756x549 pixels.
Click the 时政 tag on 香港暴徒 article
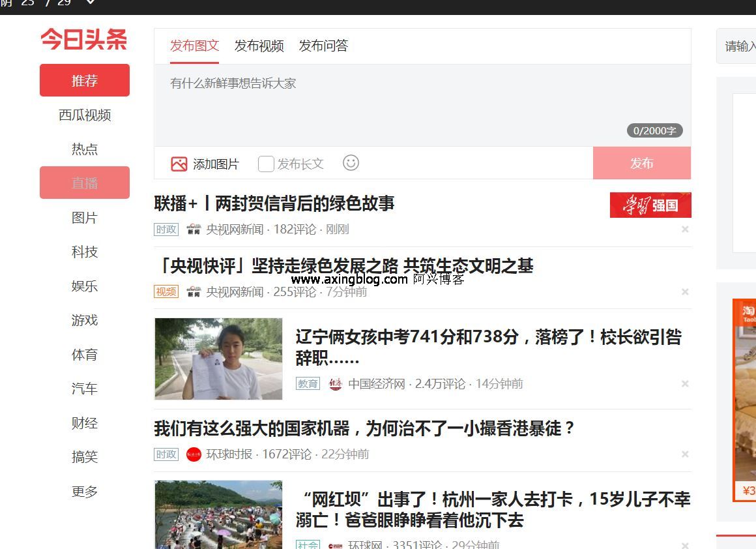[x=166, y=454]
